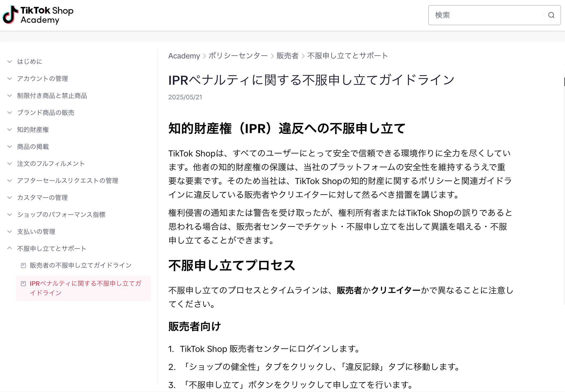Click the article date 2025/05/21
The image size is (565, 392).
pyautogui.click(x=185, y=97)
